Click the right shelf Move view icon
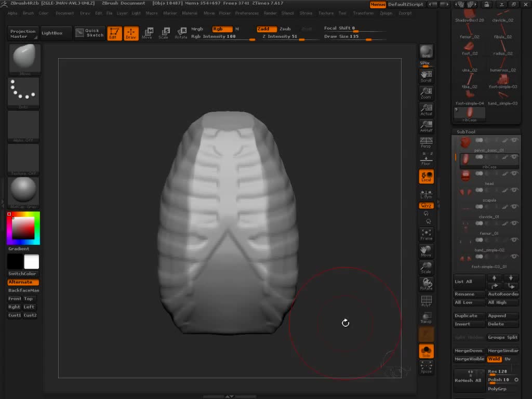Image resolution: width=532 pixels, height=399 pixels. point(426,251)
